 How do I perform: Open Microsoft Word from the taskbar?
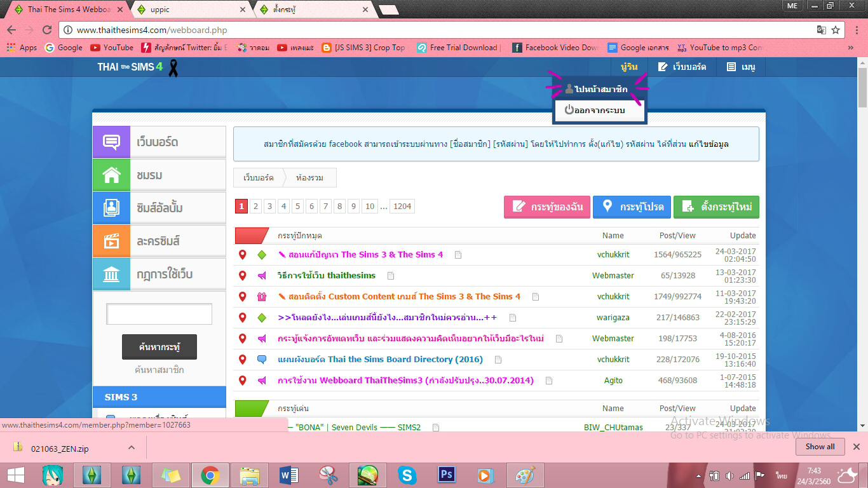(288, 475)
